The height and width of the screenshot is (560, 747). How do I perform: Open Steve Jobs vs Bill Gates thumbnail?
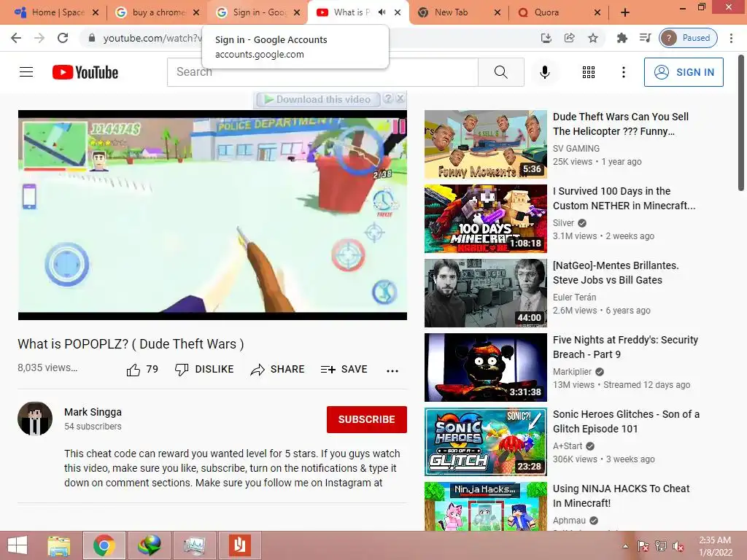pyautogui.click(x=485, y=293)
